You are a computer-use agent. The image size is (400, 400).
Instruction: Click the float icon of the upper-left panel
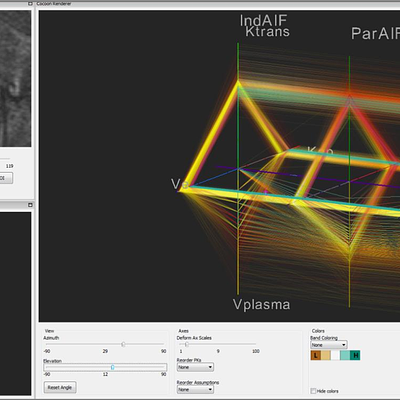point(30,4)
